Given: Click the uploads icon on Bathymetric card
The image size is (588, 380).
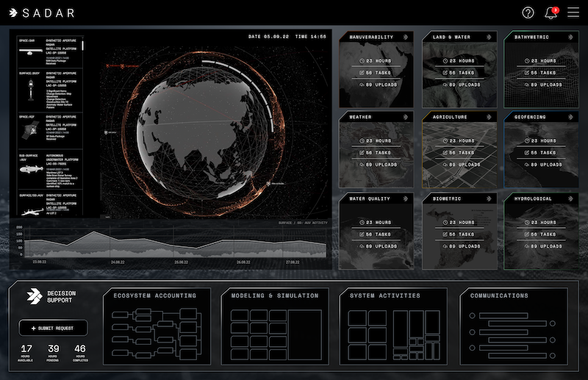Looking at the screenshot, I should coord(527,85).
